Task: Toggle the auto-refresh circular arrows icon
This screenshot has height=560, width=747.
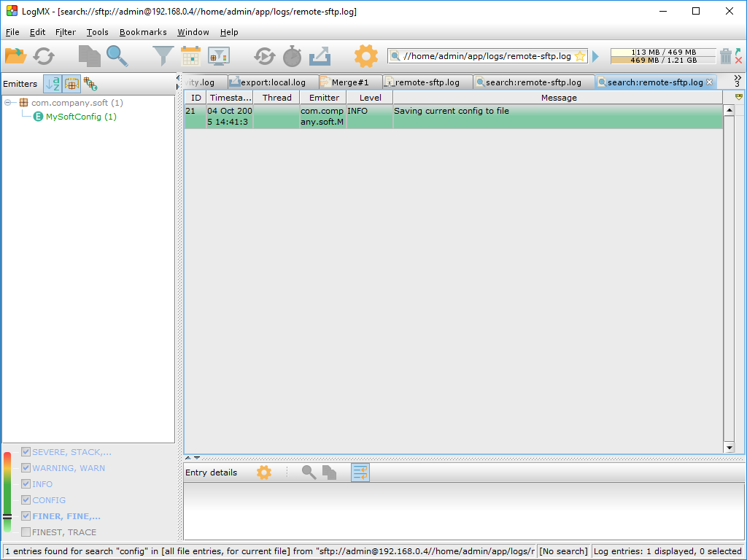Action: 264,56
